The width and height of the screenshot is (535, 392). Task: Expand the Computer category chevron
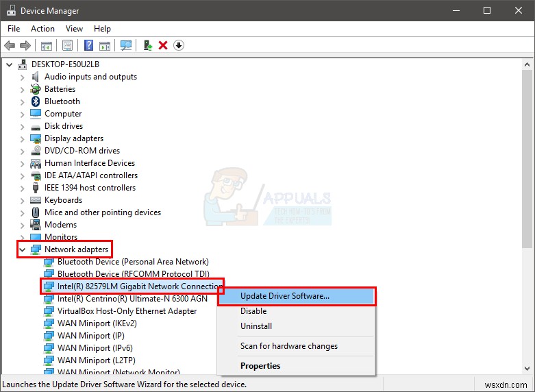click(x=22, y=114)
